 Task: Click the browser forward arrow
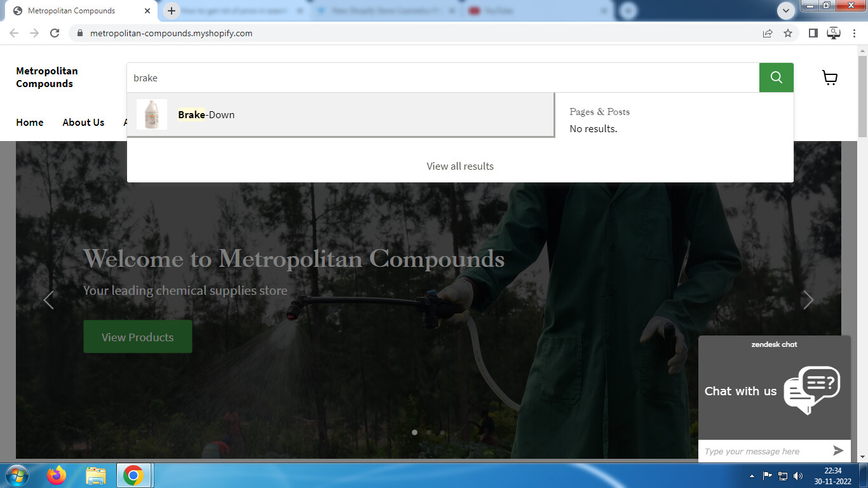pos(34,33)
